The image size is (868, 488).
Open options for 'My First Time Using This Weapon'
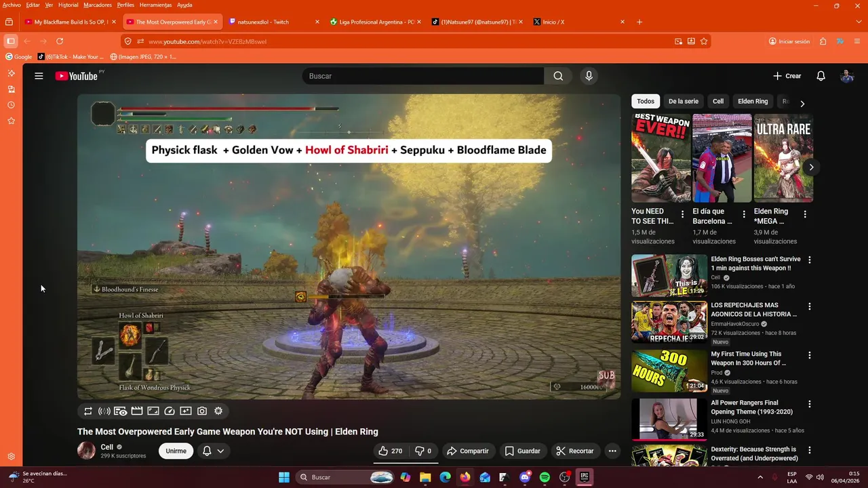(809, 354)
